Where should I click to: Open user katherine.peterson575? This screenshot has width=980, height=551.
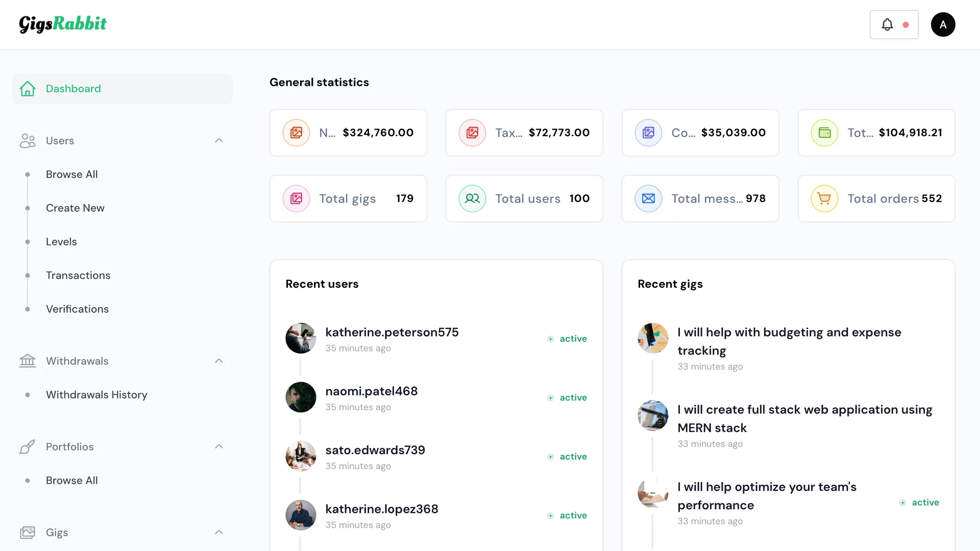391,332
